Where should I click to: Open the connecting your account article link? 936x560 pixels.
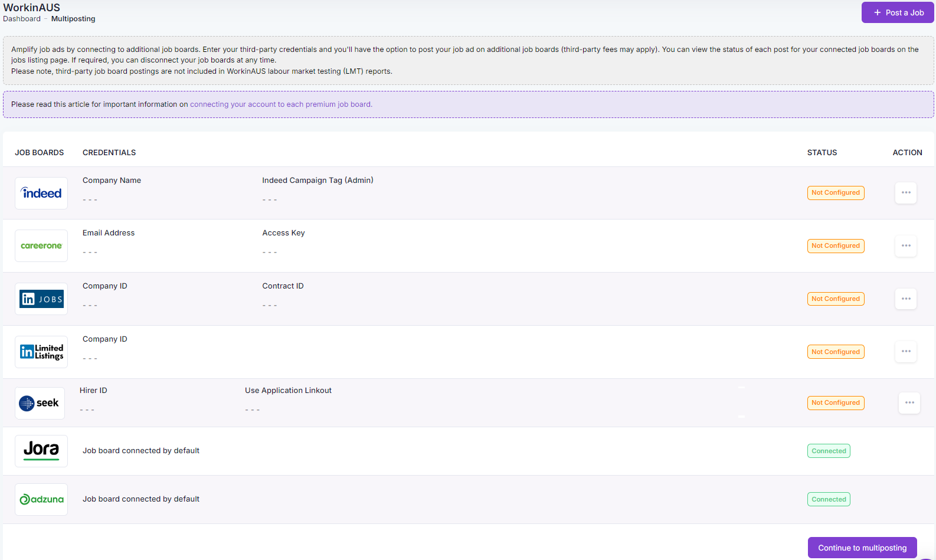[x=281, y=104]
